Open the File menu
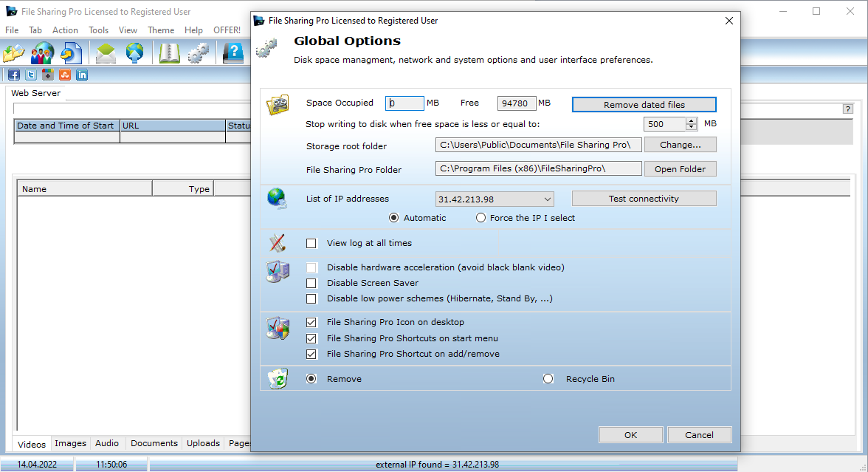The width and height of the screenshot is (868, 472). click(12, 30)
